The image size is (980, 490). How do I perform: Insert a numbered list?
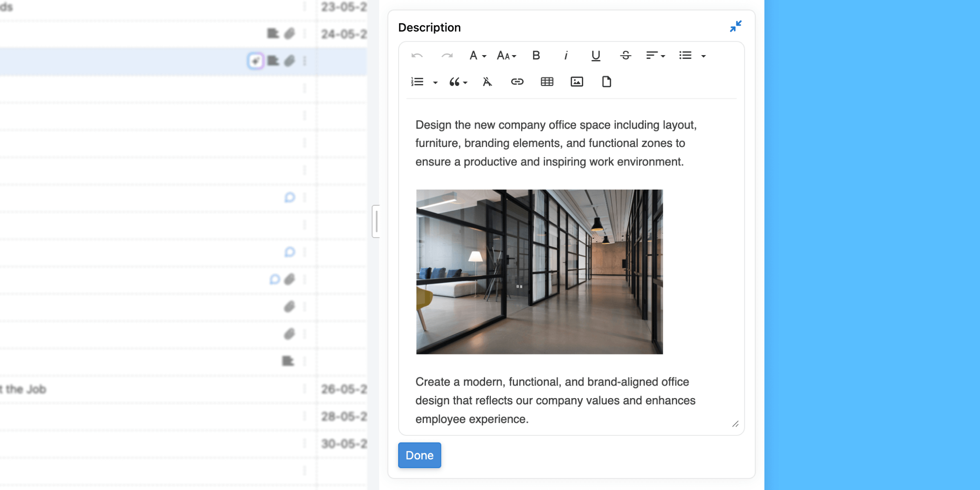417,82
